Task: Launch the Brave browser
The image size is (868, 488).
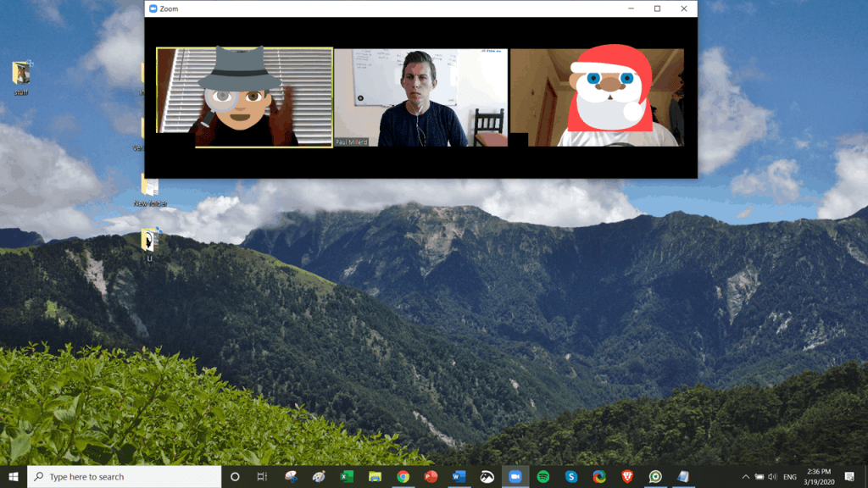Action: 627,476
